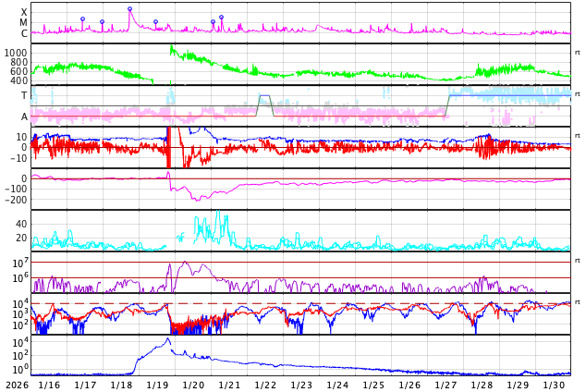Viewport: 586px width, 392px height.
Task: Click the 1/30 date label at the axis end
Action: (x=554, y=385)
